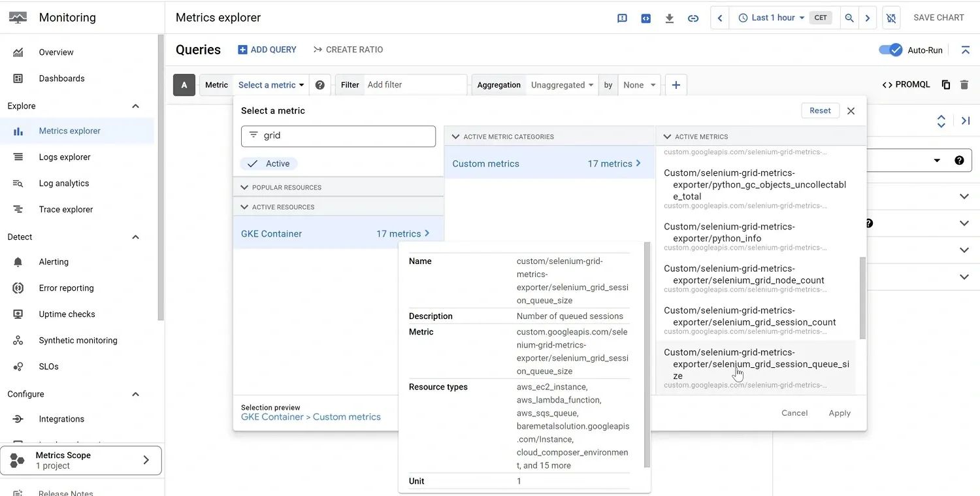Choose the selenium_grid_session_count metric
This screenshot has width=980, height=496.
pyautogui.click(x=756, y=320)
